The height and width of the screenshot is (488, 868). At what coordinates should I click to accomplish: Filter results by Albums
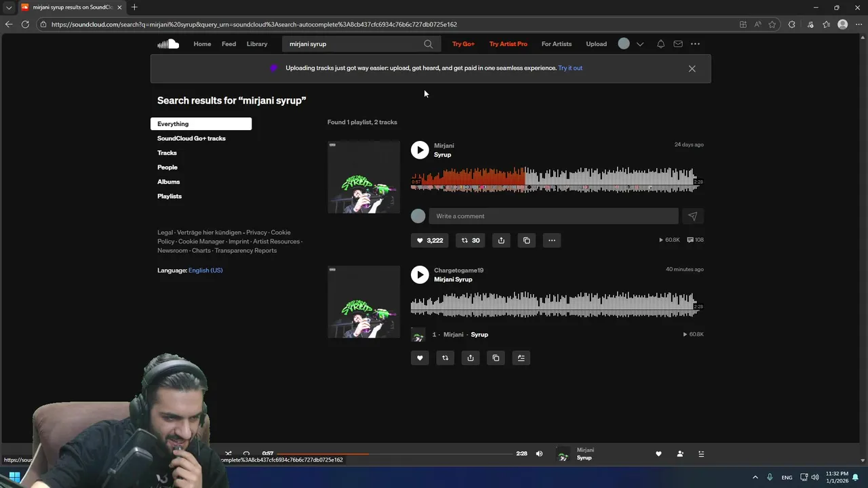[x=168, y=182]
